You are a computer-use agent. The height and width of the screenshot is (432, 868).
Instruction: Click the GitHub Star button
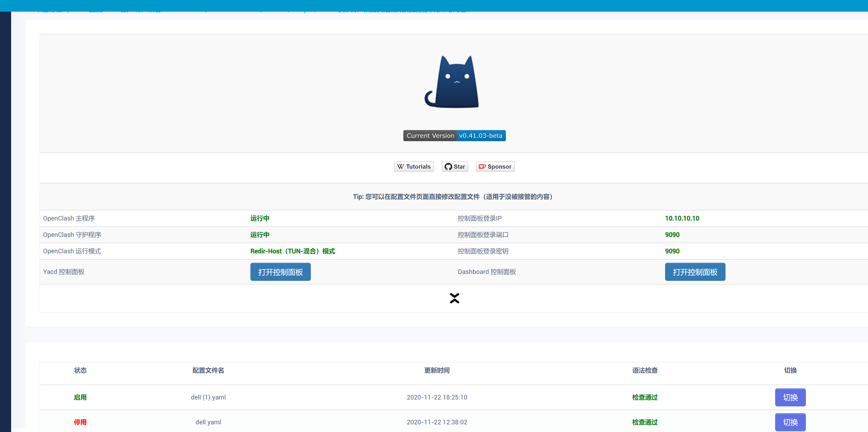455,167
